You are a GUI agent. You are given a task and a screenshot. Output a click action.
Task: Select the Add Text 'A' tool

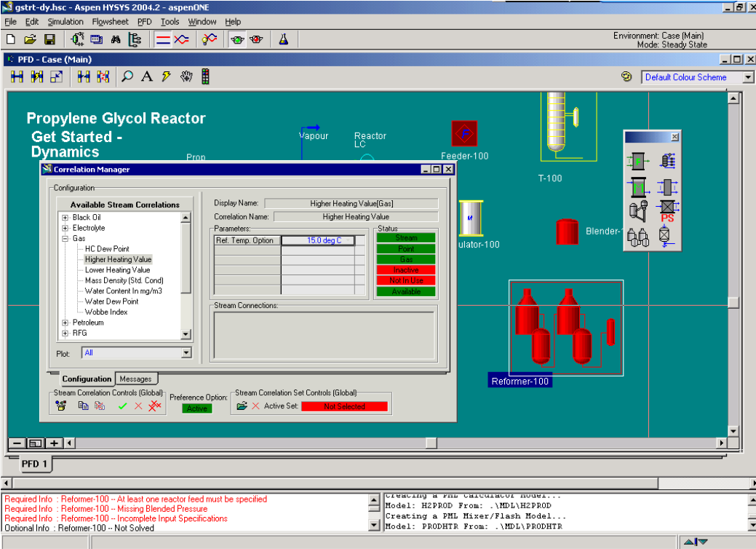[146, 76]
